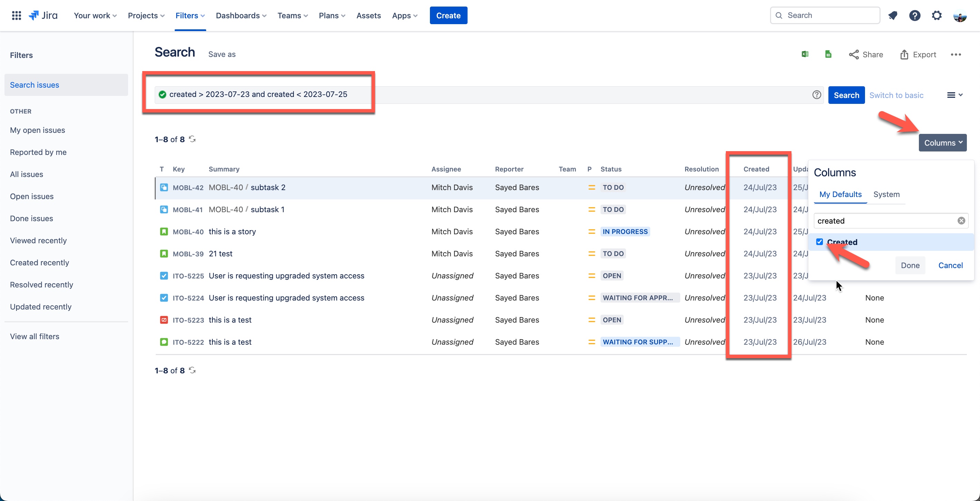Expand the Columns dropdown button
Viewport: 980px width, 501px height.
942,143
